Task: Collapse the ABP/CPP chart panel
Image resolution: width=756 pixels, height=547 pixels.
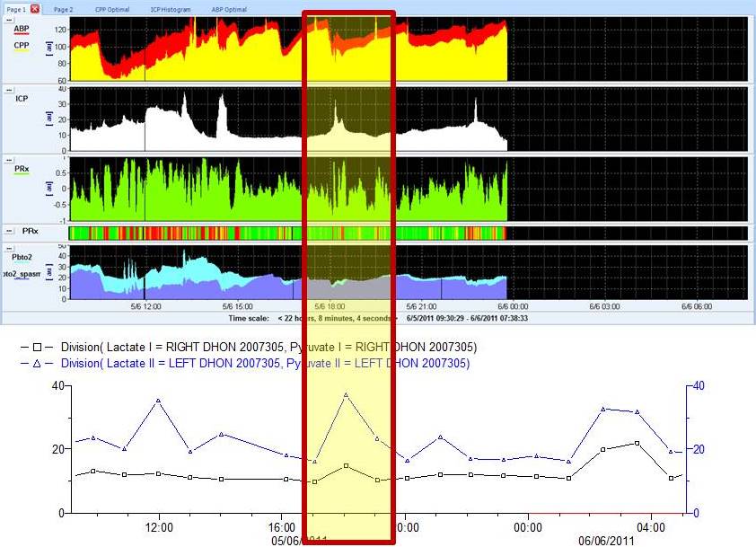Action: click(x=8, y=20)
